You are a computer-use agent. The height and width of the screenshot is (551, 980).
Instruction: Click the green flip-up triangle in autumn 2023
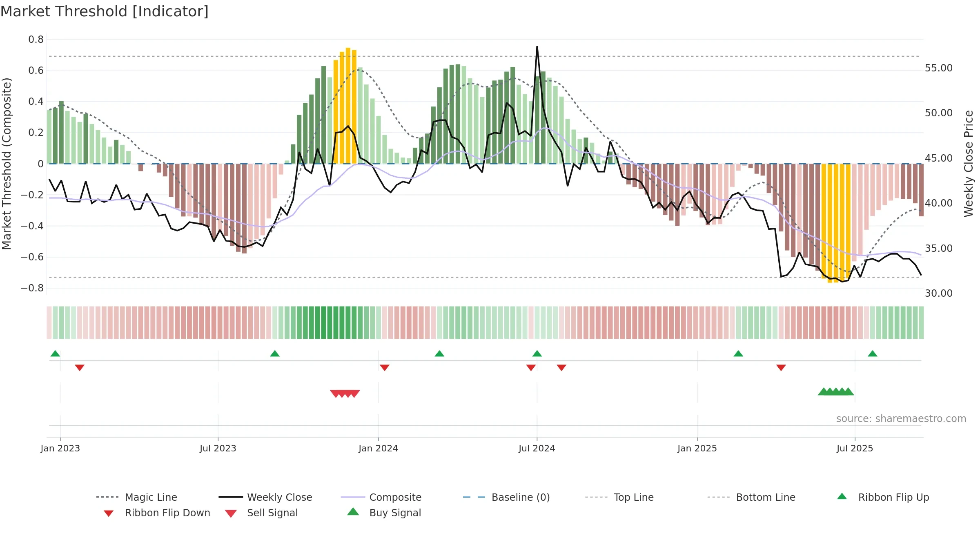[x=275, y=353]
